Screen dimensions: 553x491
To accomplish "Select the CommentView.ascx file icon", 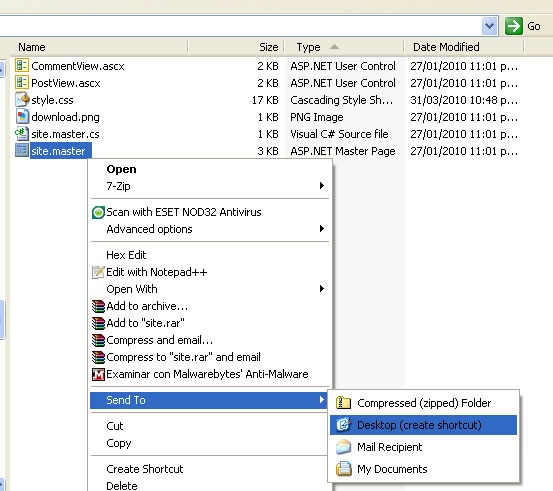I will tap(22, 66).
